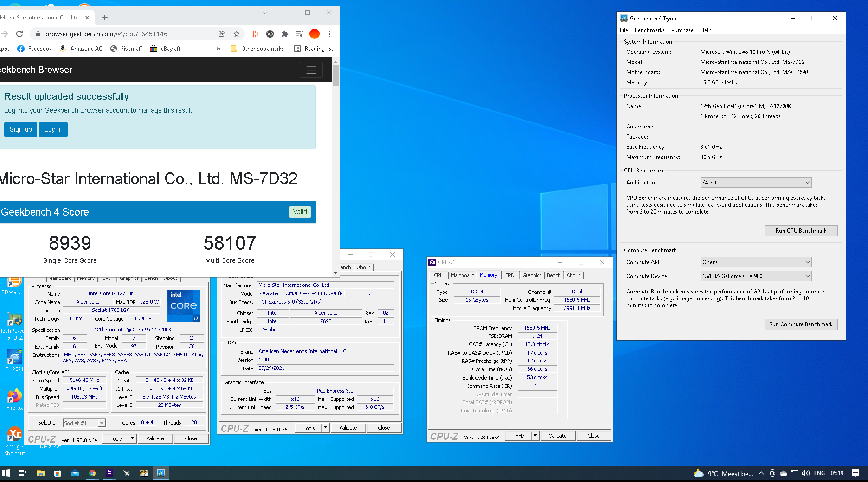Close the Micro-Star International browser tab

[87, 18]
